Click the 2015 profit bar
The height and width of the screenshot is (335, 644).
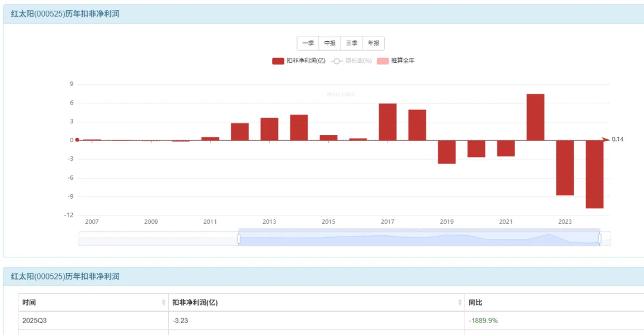[328, 138]
